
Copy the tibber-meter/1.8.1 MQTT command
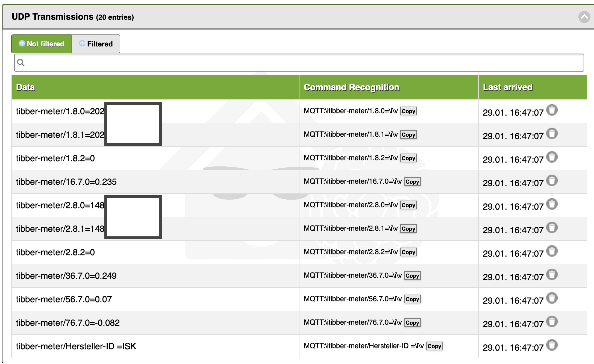click(x=408, y=135)
